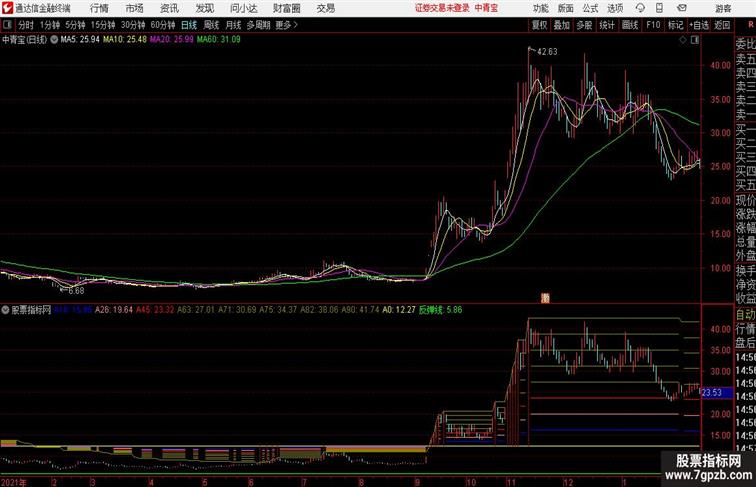Open F10 company info

coord(653,25)
